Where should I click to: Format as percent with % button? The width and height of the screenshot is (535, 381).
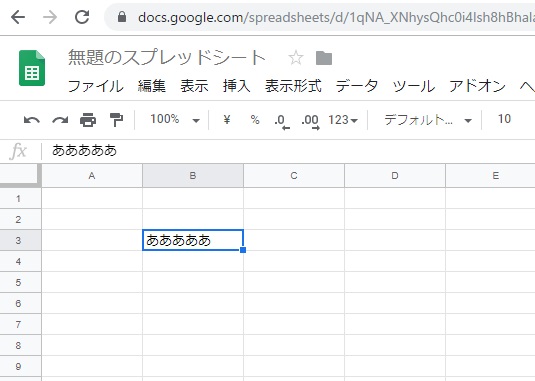(255, 120)
